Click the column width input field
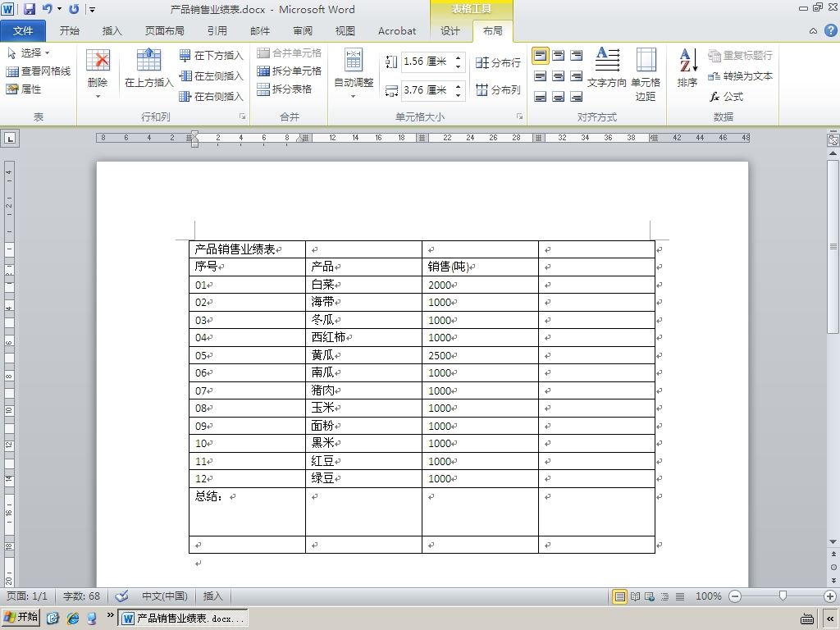 [x=427, y=90]
